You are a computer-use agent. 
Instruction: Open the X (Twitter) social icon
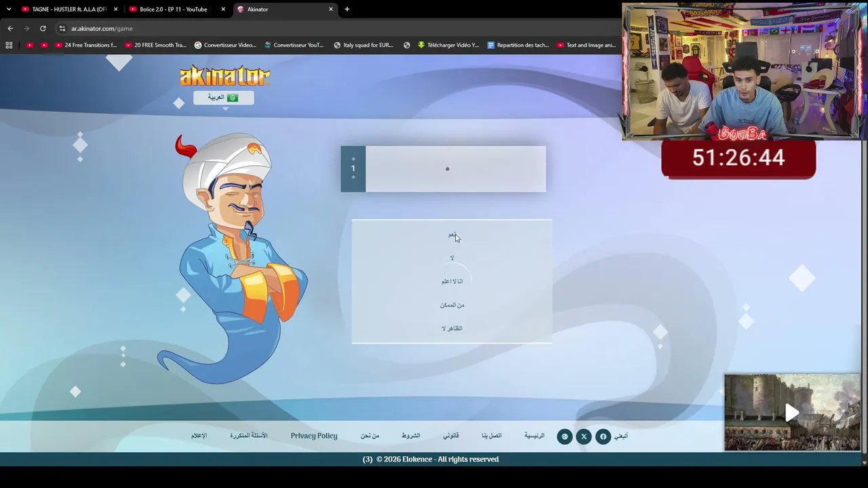584,436
